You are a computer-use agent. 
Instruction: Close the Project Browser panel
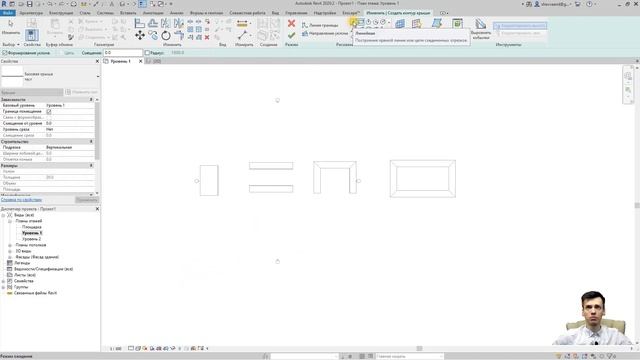tap(97, 209)
